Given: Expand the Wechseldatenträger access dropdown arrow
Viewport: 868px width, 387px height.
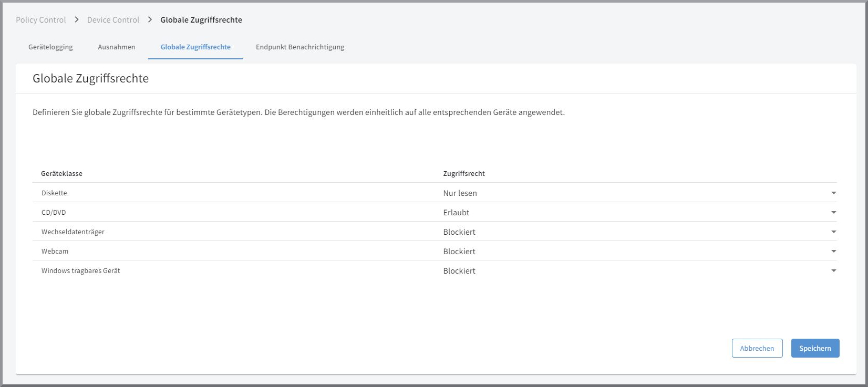Looking at the screenshot, I should [833, 232].
